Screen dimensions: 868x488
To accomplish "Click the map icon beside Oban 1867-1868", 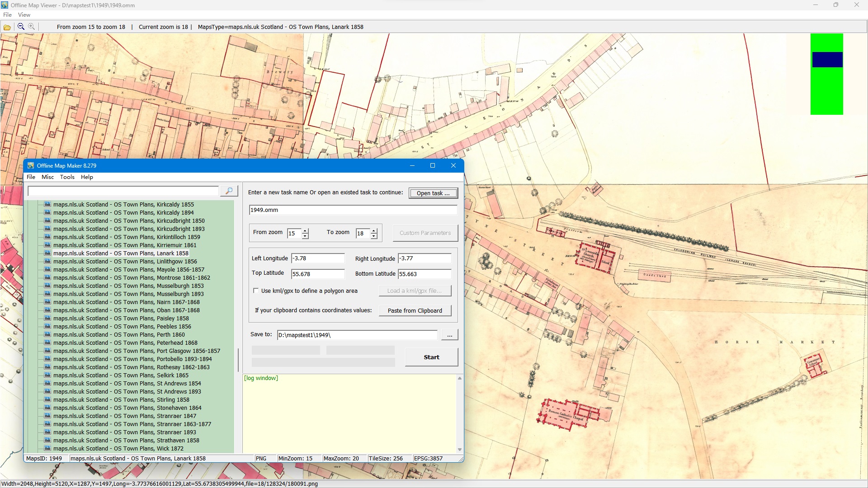I will (47, 310).
